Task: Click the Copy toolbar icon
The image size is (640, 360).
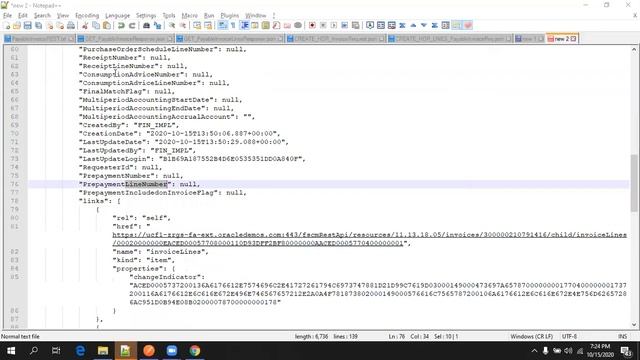Action: [96, 25]
